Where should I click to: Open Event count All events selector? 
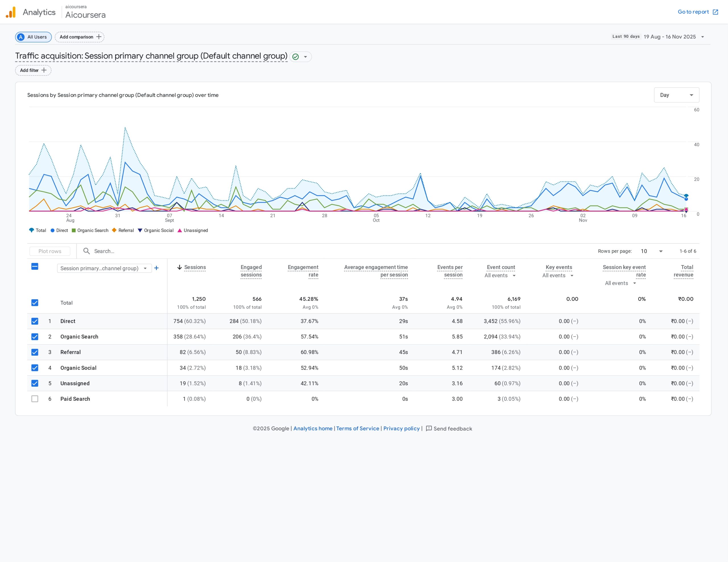(500, 275)
